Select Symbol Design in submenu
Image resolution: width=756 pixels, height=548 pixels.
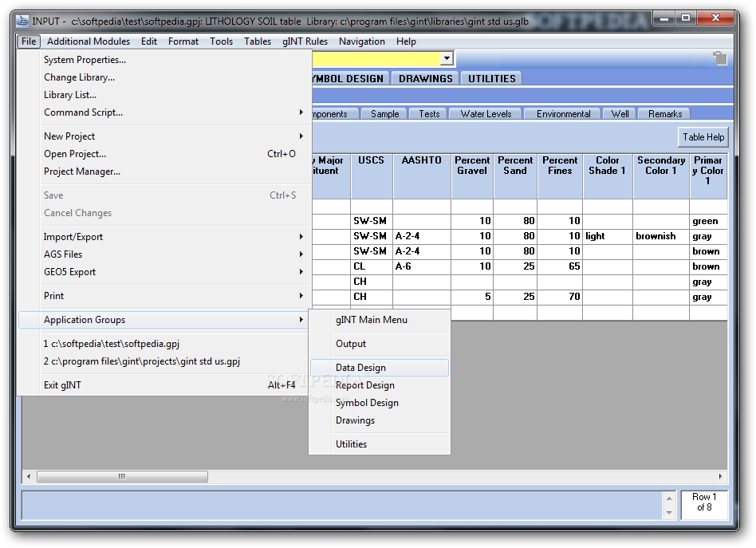(x=380, y=403)
